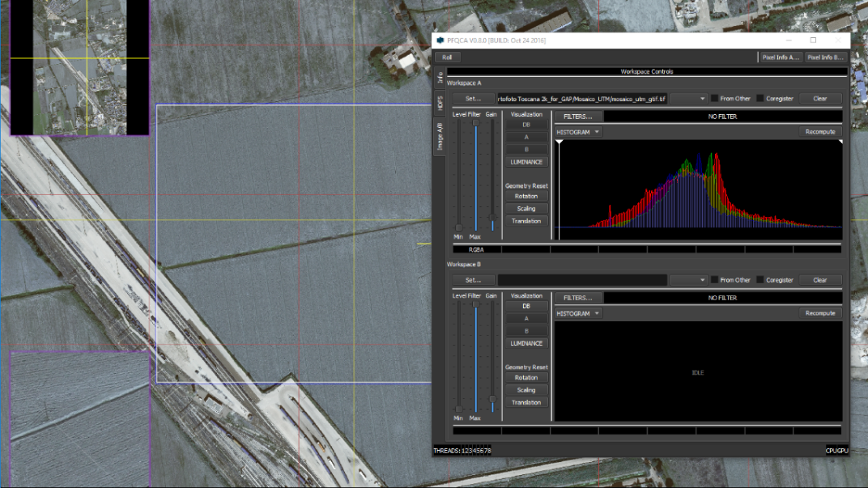Expand the HISTOGRAM dropdown in Workspace B
Viewport: 868px width, 488px height.
point(578,313)
